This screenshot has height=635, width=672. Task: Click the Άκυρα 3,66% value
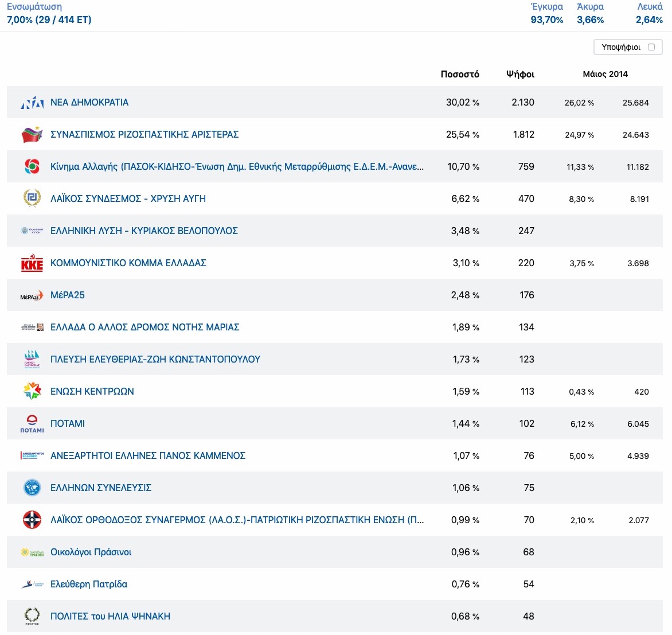coord(590,20)
